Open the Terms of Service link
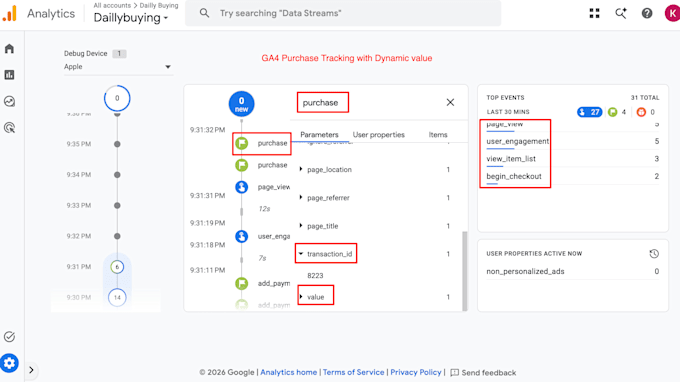The image size is (680, 382). [x=353, y=372]
